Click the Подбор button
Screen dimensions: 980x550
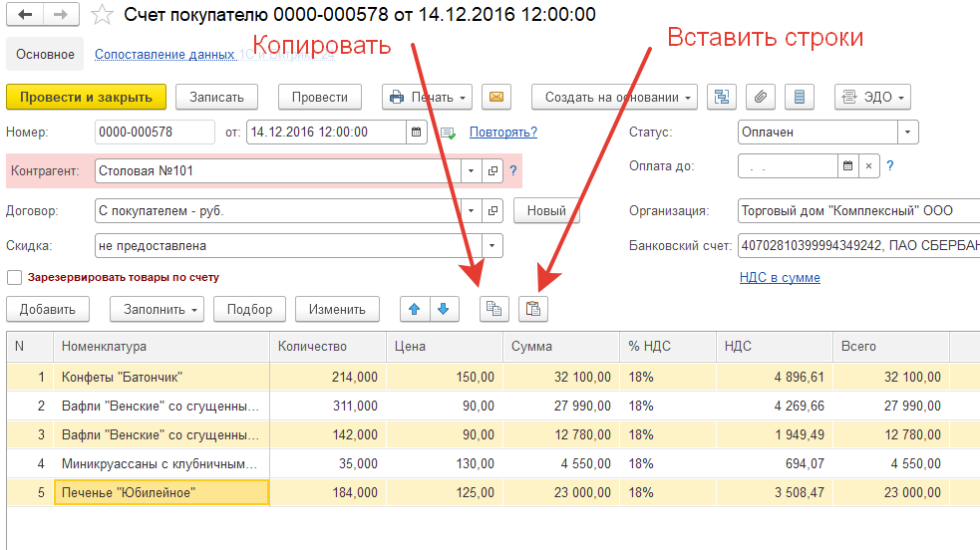pos(250,309)
